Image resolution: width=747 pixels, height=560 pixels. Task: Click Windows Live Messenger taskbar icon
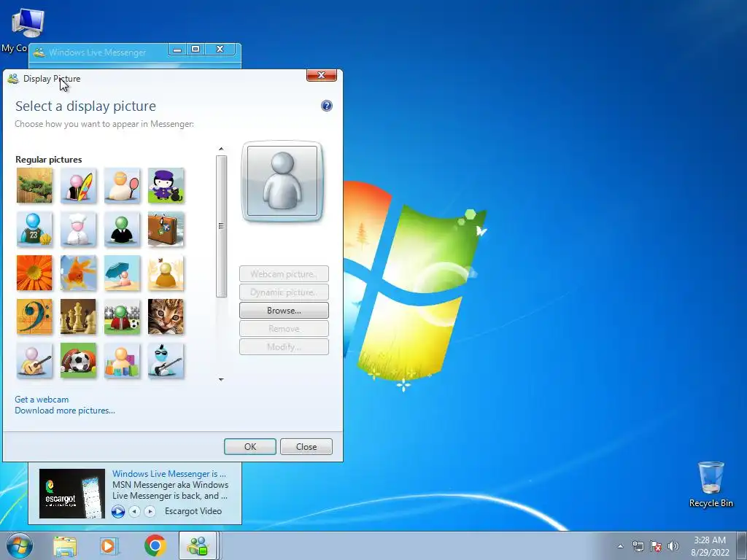coord(198,545)
